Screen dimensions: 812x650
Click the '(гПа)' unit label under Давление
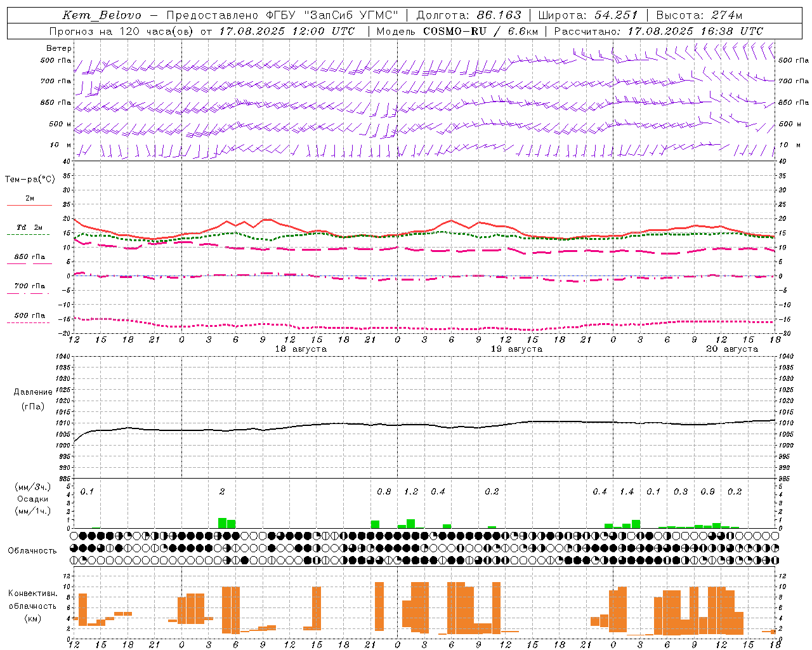tap(33, 407)
